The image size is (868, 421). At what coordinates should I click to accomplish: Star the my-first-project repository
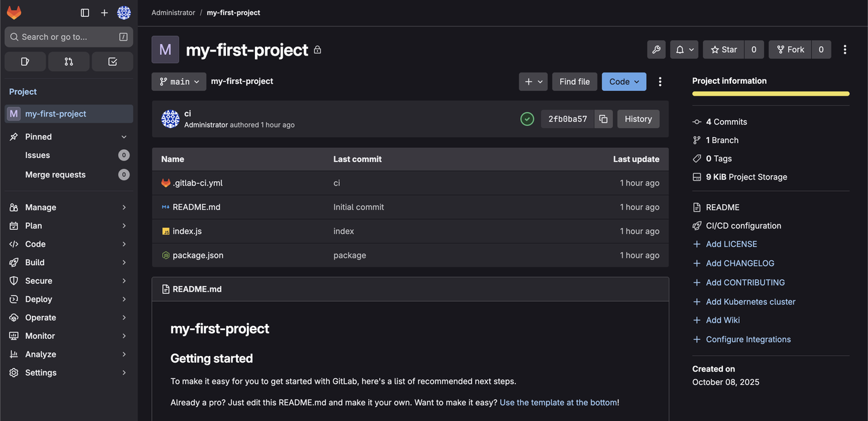tap(724, 49)
